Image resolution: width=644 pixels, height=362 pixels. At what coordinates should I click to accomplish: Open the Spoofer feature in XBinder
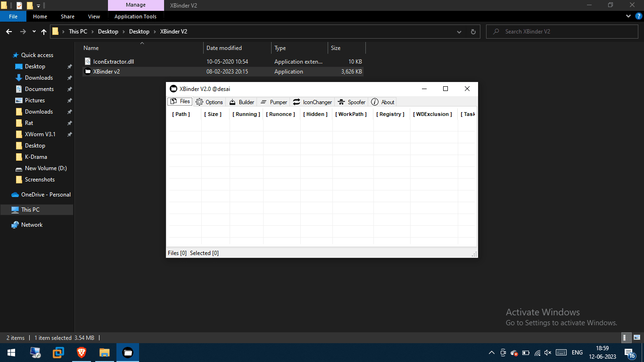click(x=352, y=102)
